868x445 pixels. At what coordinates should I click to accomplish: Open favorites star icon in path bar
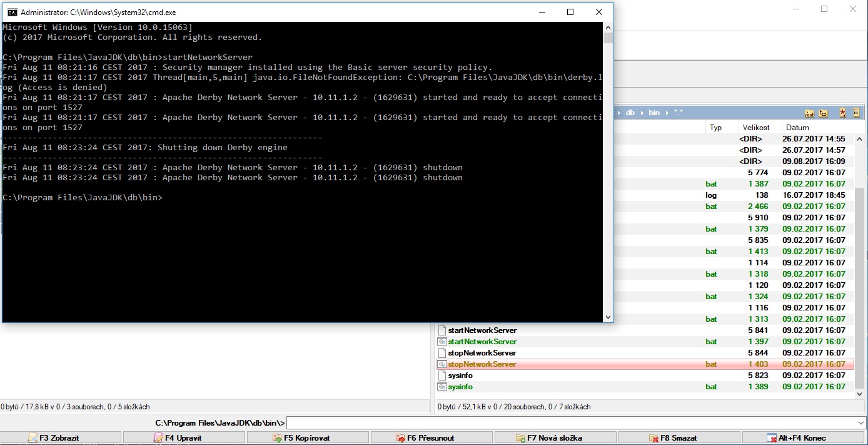click(842, 113)
